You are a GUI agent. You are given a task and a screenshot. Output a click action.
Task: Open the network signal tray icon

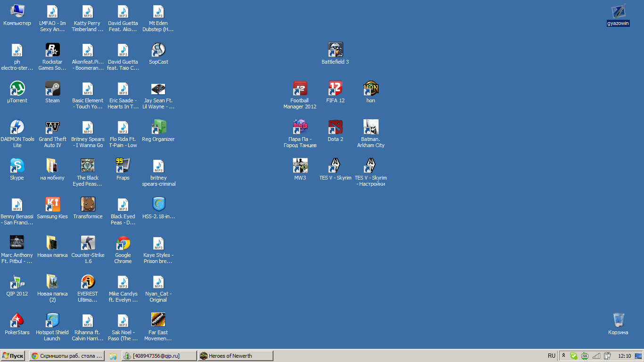(596, 356)
